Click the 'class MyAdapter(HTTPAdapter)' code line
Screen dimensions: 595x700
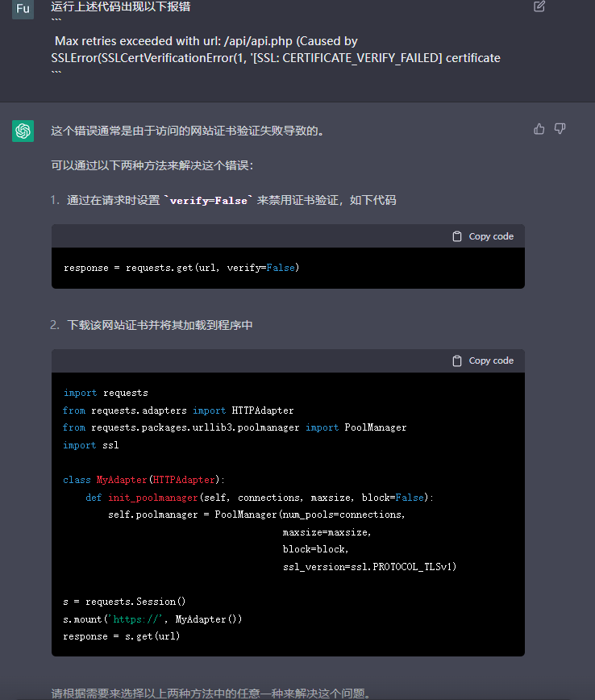click(x=144, y=479)
